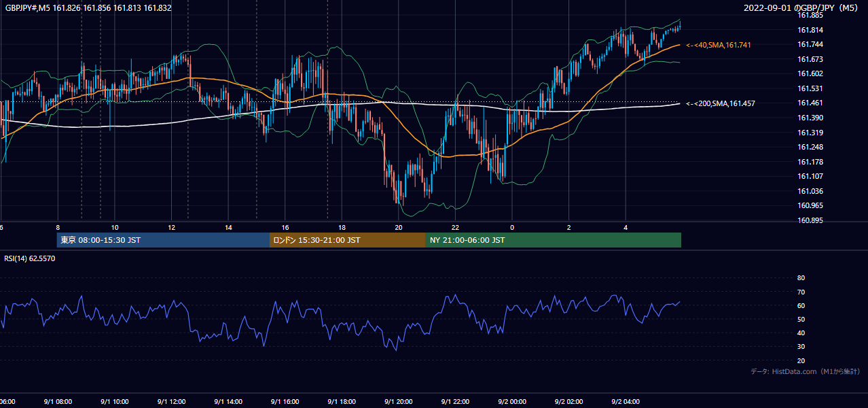Image resolution: width=868 pixels, height=408 pixels.
Task: Click price axis value 161.319
Action: pyautogui.click(x=810, y=133)
